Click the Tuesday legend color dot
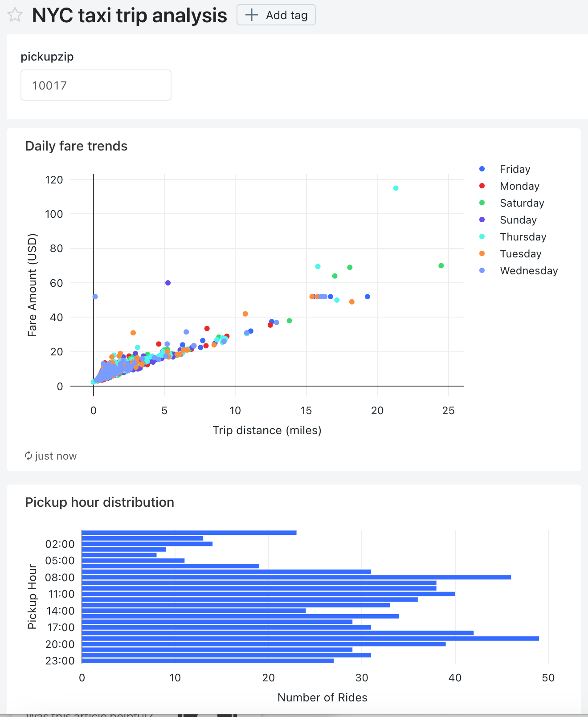The height and width of the screenshot is (717, 588). 482,254
